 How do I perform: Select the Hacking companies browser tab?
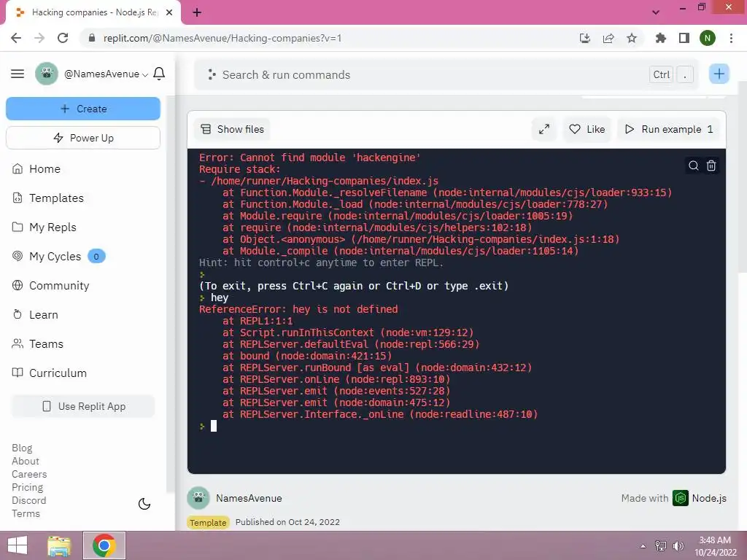click(93, 13)
